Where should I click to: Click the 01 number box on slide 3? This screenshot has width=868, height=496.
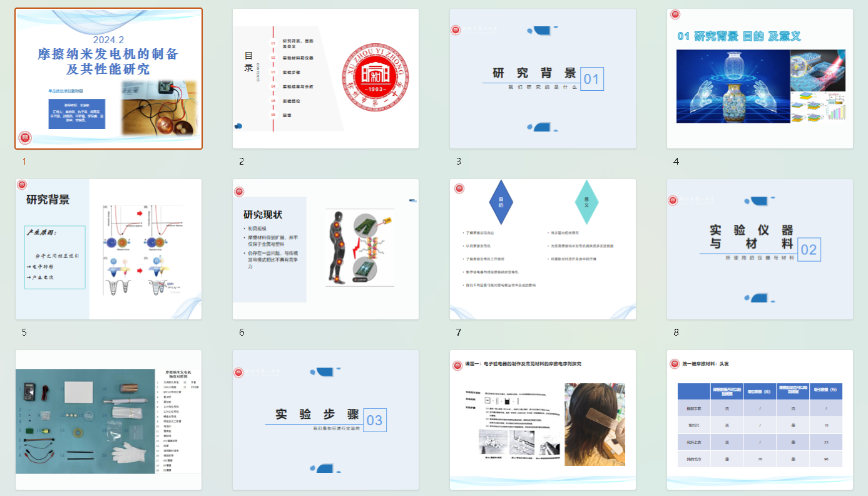(x=591, y=79)
